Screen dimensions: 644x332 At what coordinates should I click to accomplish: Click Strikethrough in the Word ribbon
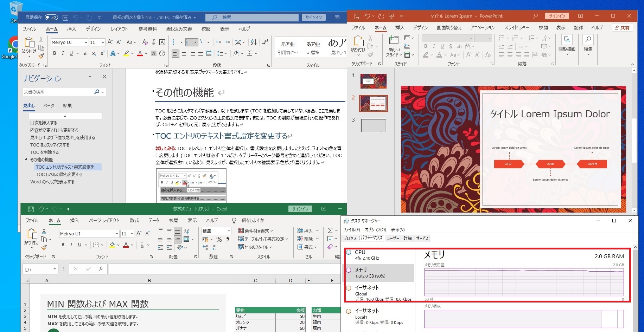(85, 53)
